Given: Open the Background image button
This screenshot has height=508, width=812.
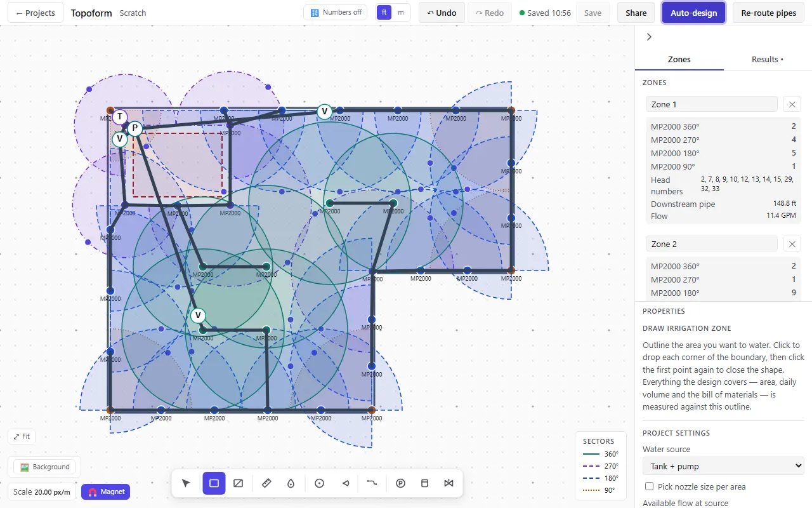Looking at the screenshot, I should (44, 467).
